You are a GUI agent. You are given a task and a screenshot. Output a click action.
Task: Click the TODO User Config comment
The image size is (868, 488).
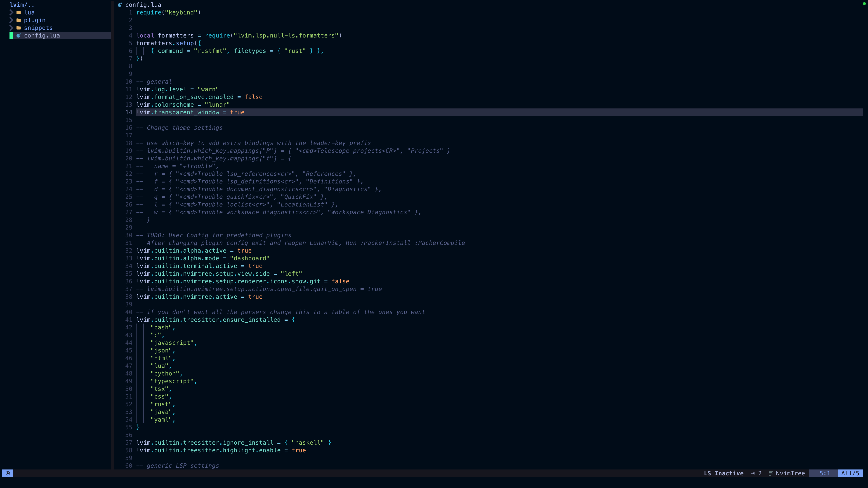214,235
